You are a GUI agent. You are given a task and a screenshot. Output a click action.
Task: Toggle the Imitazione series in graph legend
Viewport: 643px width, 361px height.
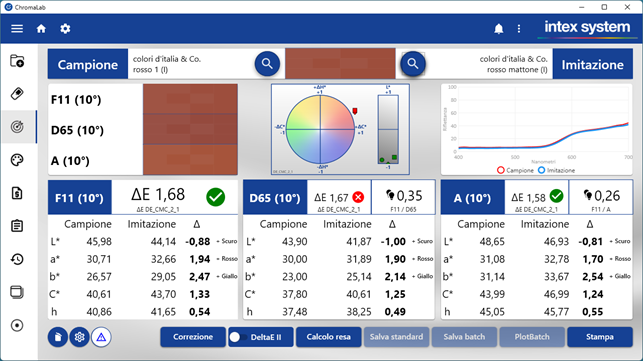[556, 170]
